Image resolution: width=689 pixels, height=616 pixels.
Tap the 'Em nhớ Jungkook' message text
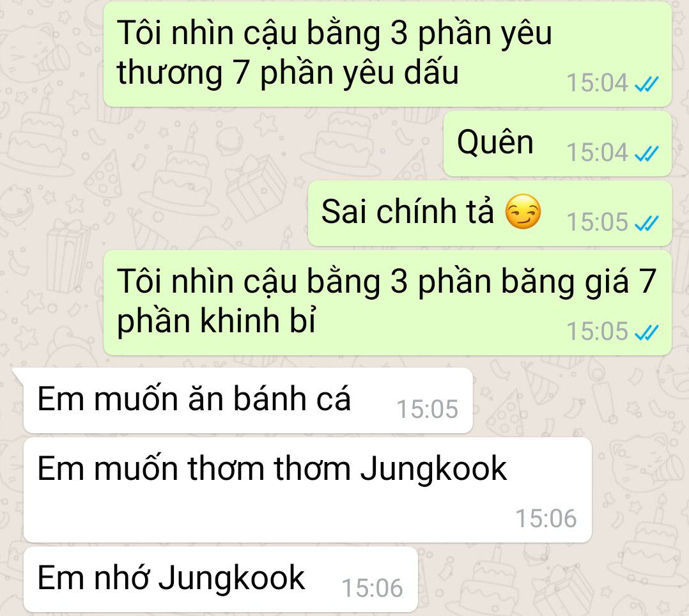(171, 578)
